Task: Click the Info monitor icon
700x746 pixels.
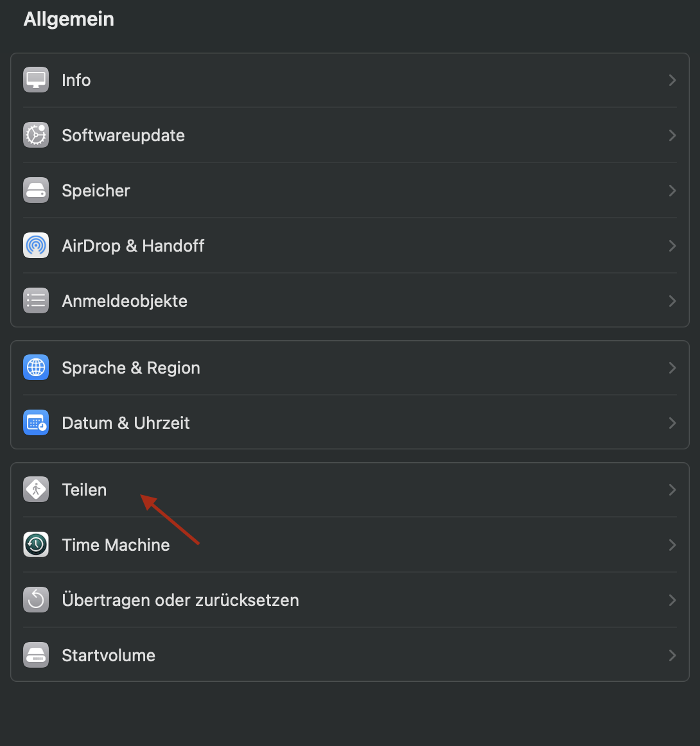Action: [36, 80]
